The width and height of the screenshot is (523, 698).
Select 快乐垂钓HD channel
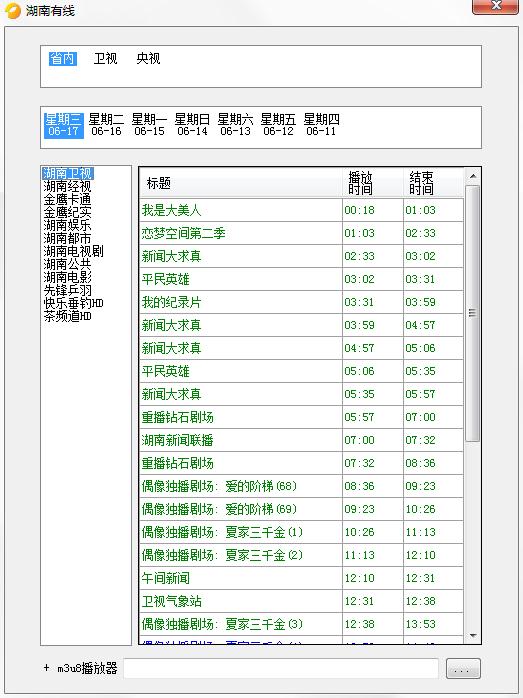pos(73,303)
